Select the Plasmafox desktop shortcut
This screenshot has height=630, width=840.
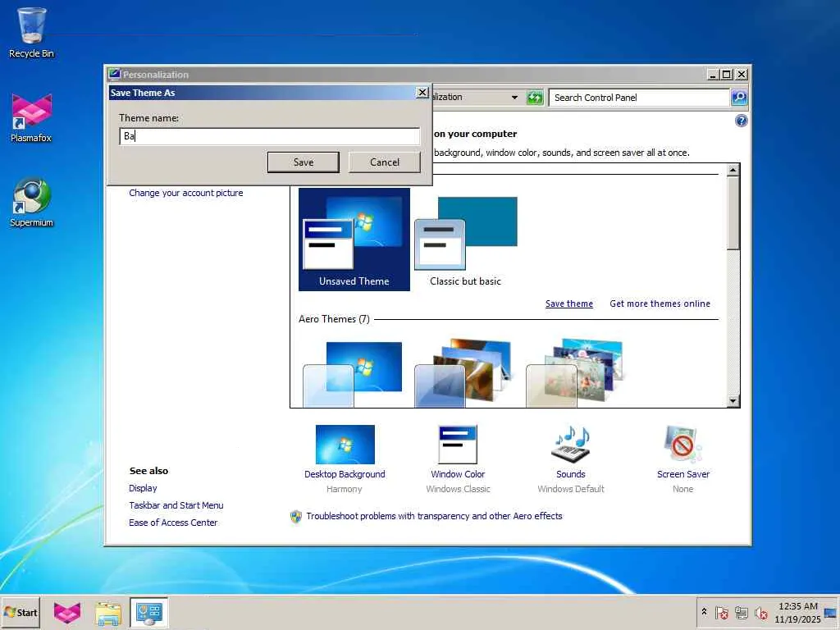[32, 118]
